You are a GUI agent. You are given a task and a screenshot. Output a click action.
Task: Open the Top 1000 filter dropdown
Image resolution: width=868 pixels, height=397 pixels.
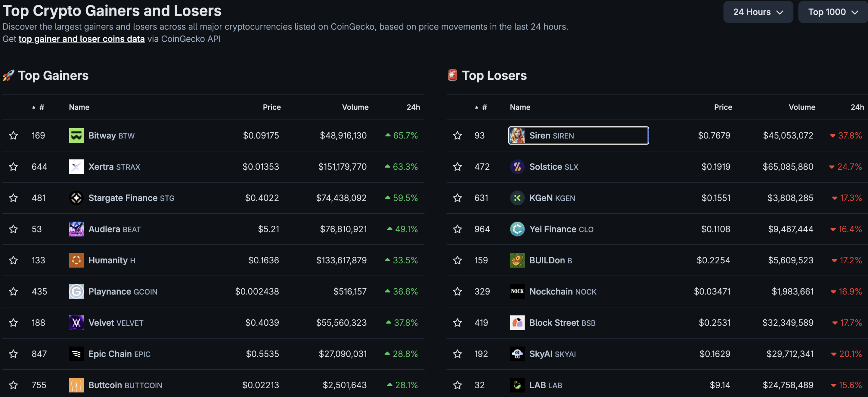[833, 12]
